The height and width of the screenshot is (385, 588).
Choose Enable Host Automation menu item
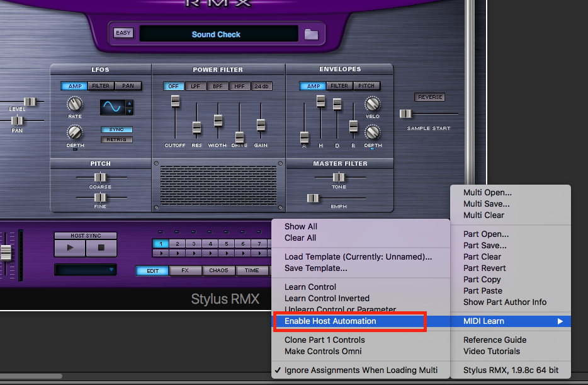pyautogui.click(x=331, y=321)
